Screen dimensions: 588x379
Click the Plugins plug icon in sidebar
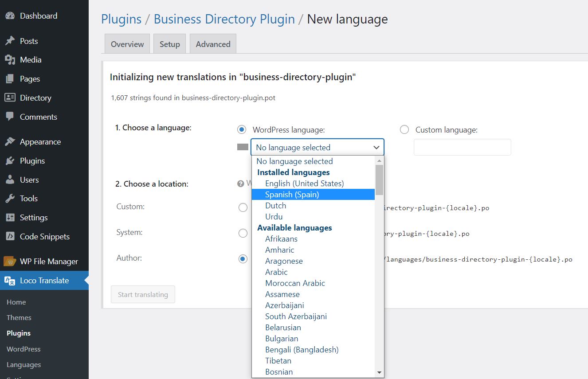(10, 161)
